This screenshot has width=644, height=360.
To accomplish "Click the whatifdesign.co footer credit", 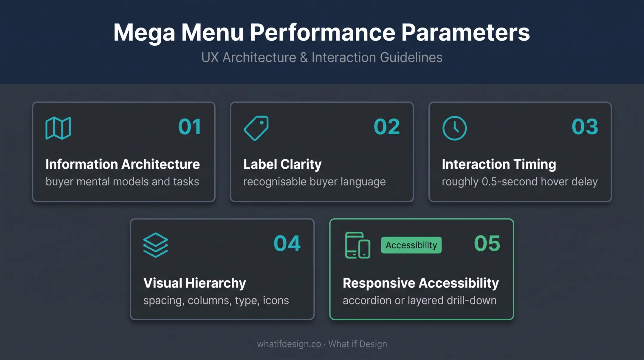I will 322,344.
